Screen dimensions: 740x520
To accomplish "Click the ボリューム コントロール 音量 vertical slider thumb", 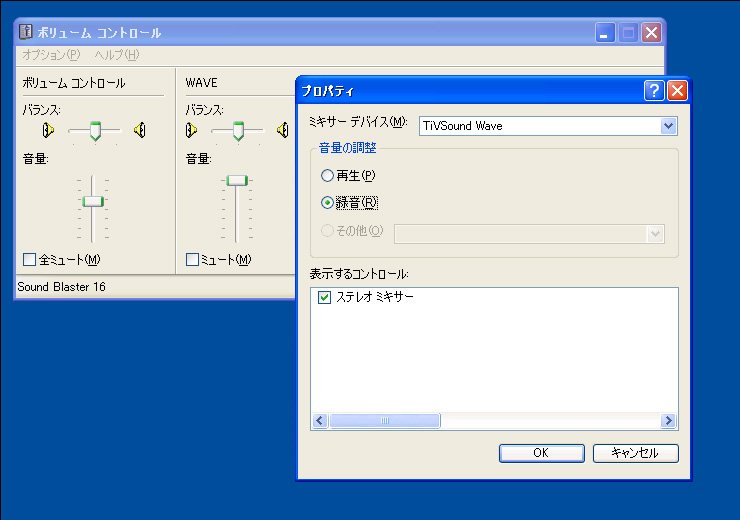I will (x=93, y=201).
